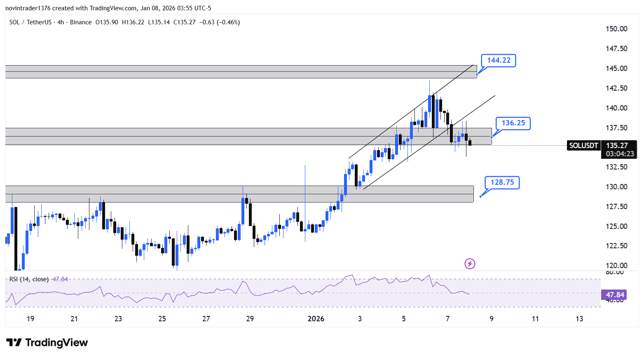Click the 137.50 price axis label
Image resolution: width=644 pixels, height=358 pixels.
coord(616,128)
